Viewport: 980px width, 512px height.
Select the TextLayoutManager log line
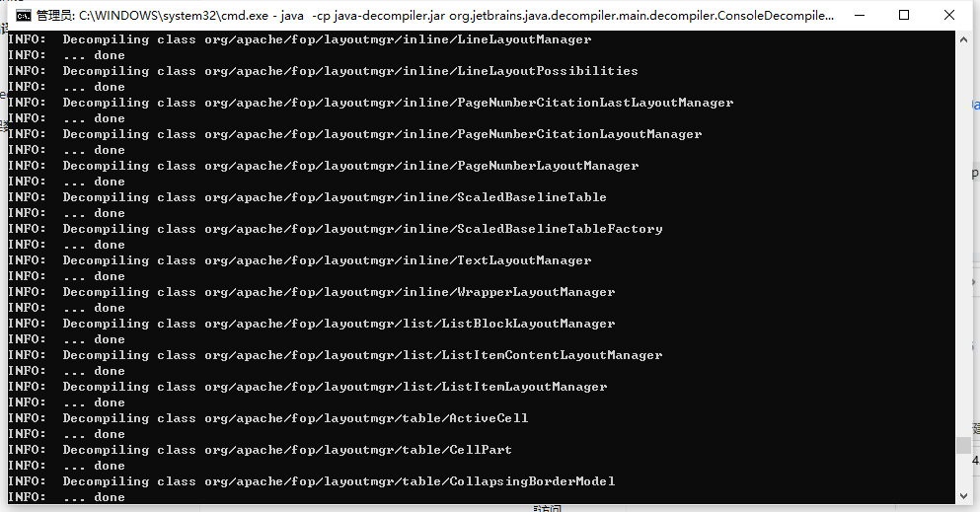point(299,260)
